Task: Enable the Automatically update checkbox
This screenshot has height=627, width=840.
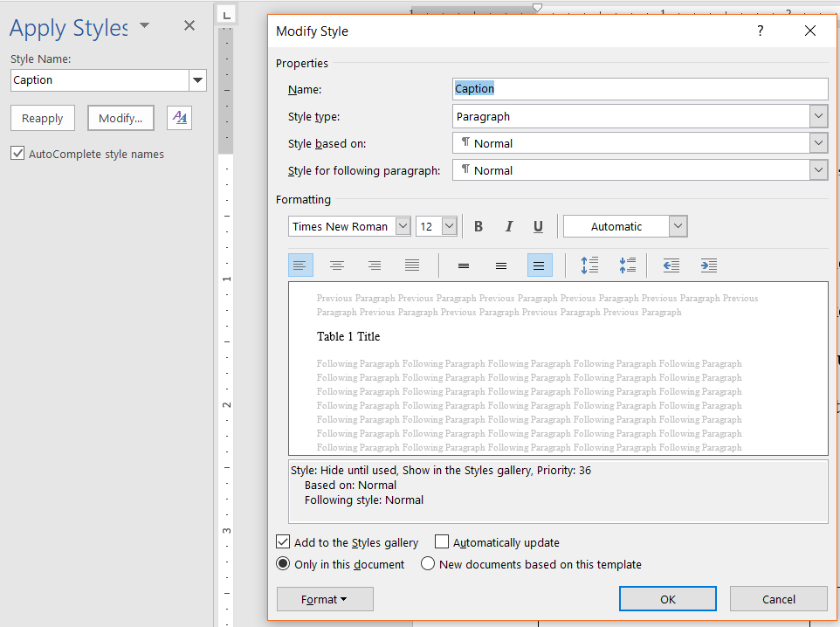Action: pos(442,542)
